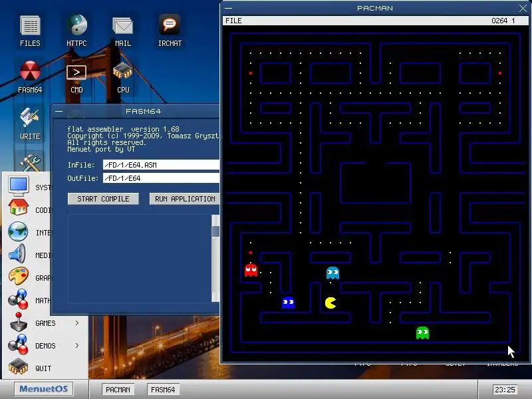532x399 pixels.
Task: Click the FASM64 output scrollbar
Action: [215, 258]
